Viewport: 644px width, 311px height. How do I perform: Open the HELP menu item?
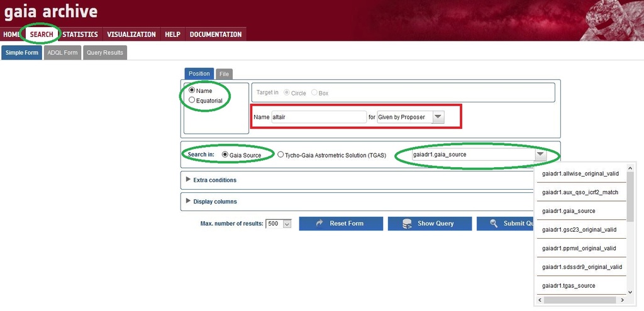point(172,35)
